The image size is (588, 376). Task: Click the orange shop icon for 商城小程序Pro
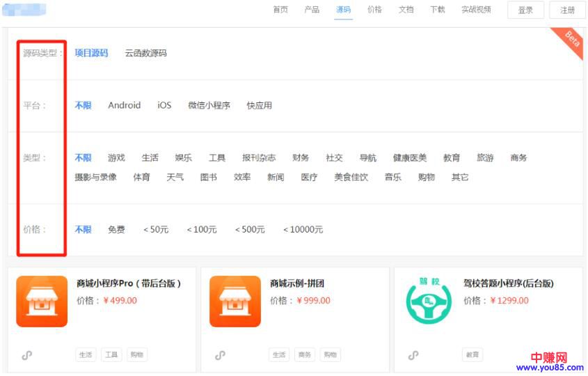pos(42,301)
